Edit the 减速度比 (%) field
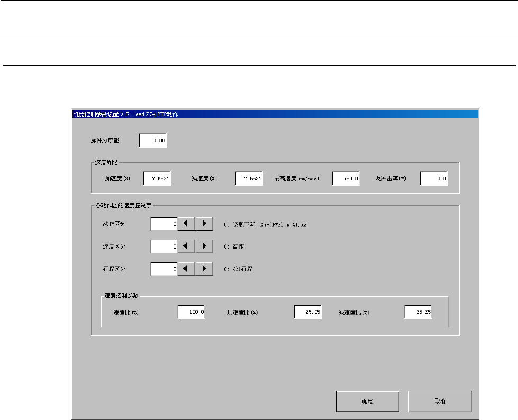The width and height of the screenshot is (518, 420). 418,312
